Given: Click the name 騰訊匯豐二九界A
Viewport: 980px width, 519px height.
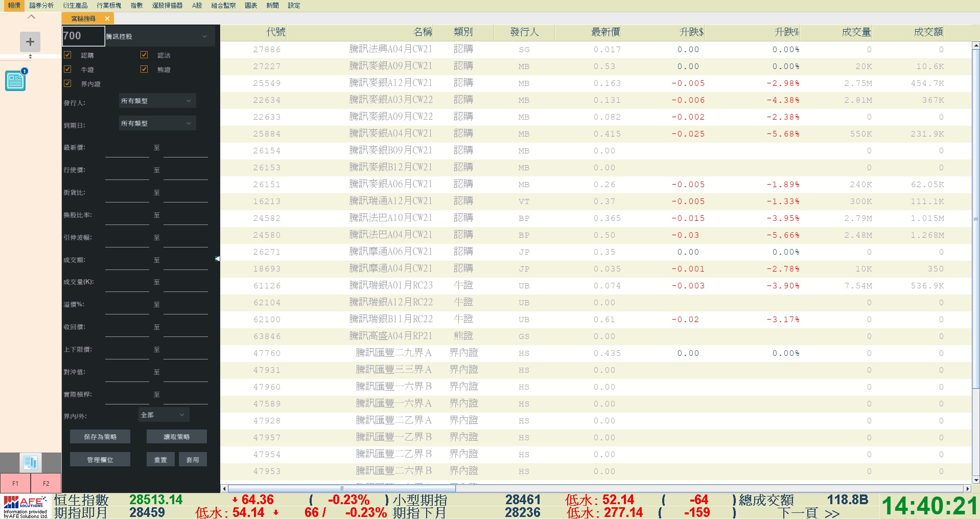Looking at the screenshot, I should click(394, 353).
